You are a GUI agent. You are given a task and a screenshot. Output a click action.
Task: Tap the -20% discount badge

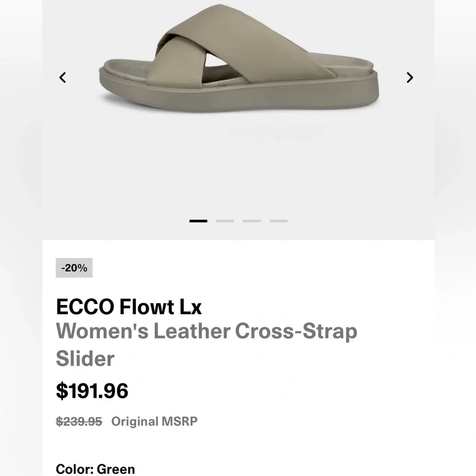click(x=74, y=268)
